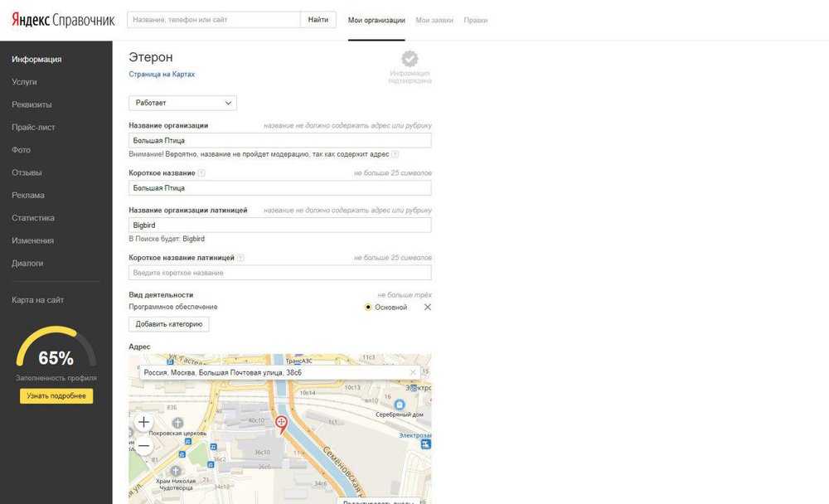Click the 'В Поиске будет: Bigbird' text
This screenshot has width=829, height=504.
click(x=167, y=239)
